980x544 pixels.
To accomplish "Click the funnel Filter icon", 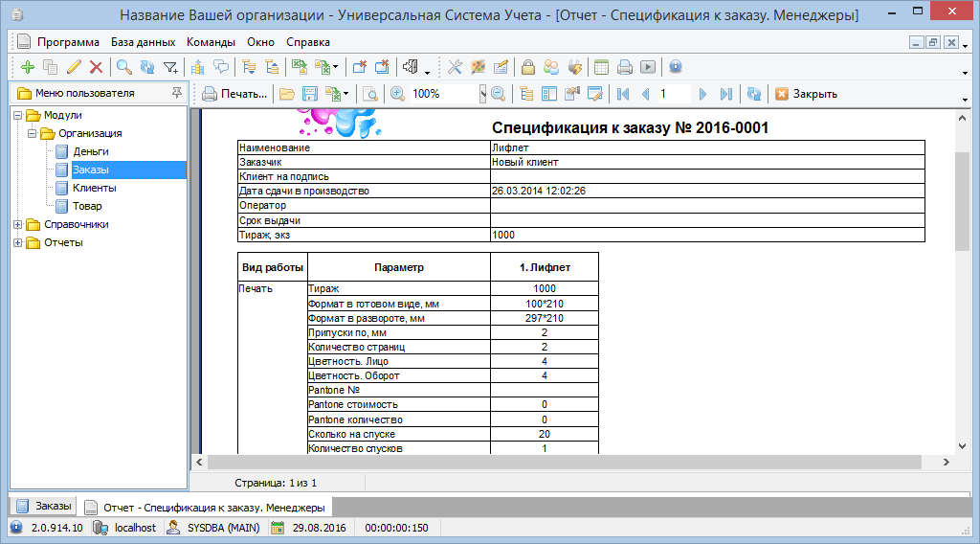I will (170, 67).
